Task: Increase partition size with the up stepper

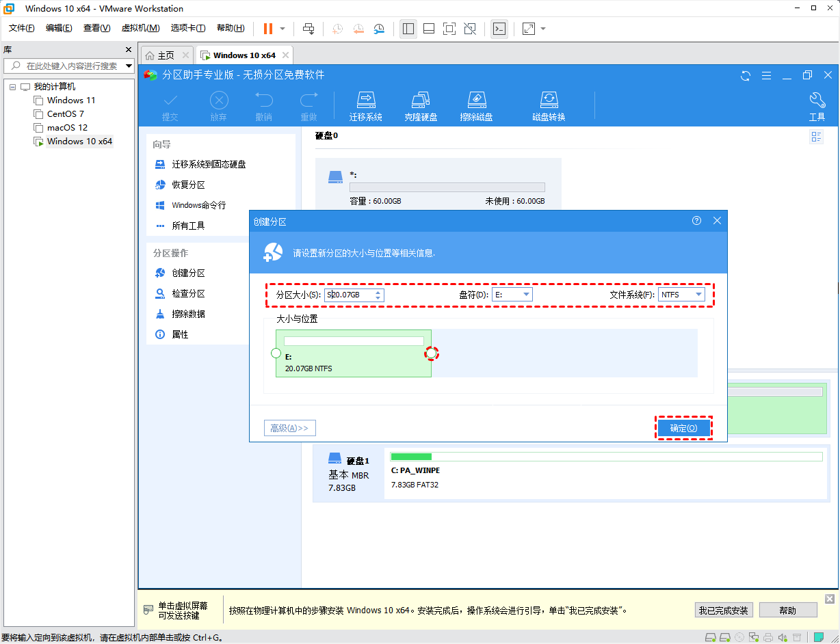Action: click(379, 291)
